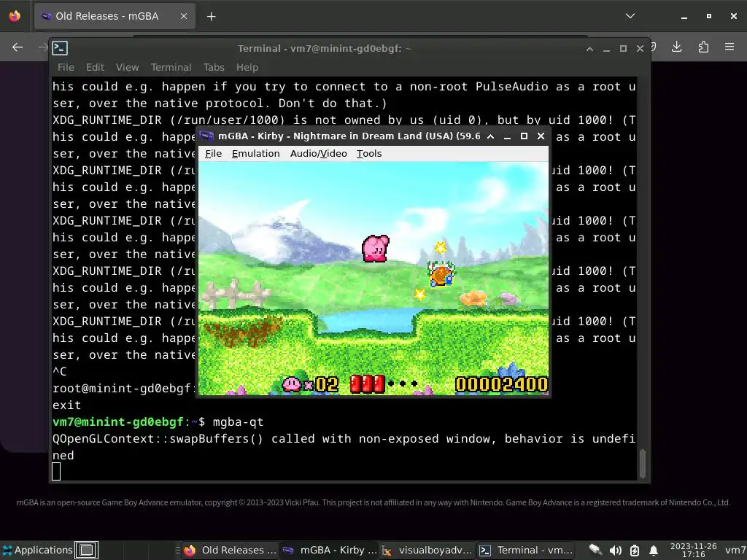Open a new Firefox tab with plus button
This screenshot has width=747, height=560.
(211, 16)
